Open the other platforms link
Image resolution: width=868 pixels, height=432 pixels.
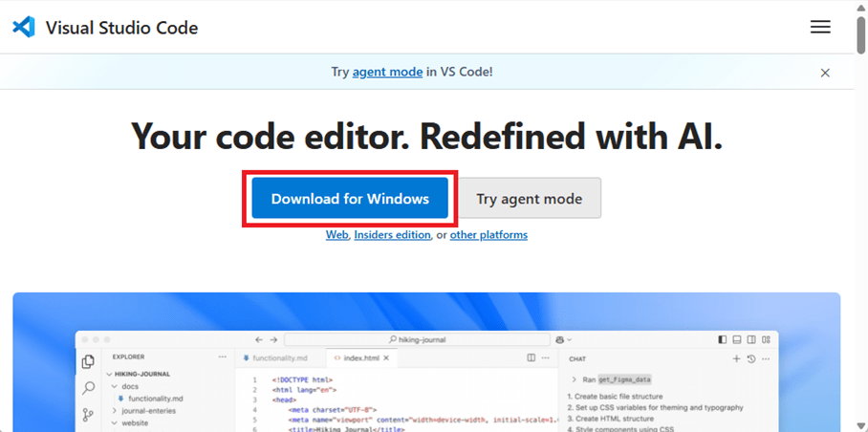click(488, 235)
